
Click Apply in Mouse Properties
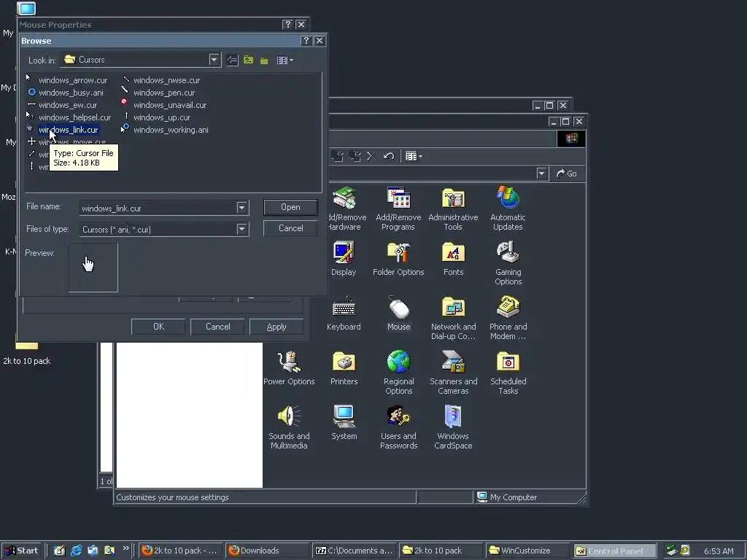coord(276,327)
